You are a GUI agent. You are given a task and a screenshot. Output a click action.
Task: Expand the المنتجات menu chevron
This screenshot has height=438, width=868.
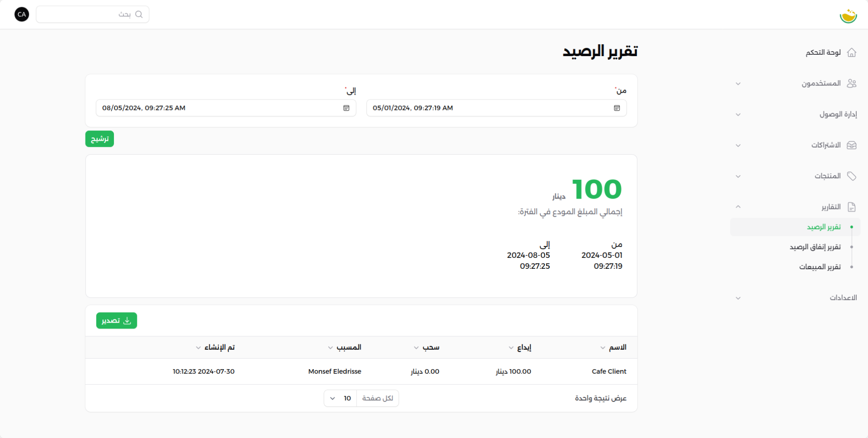(x=738, y=176)
